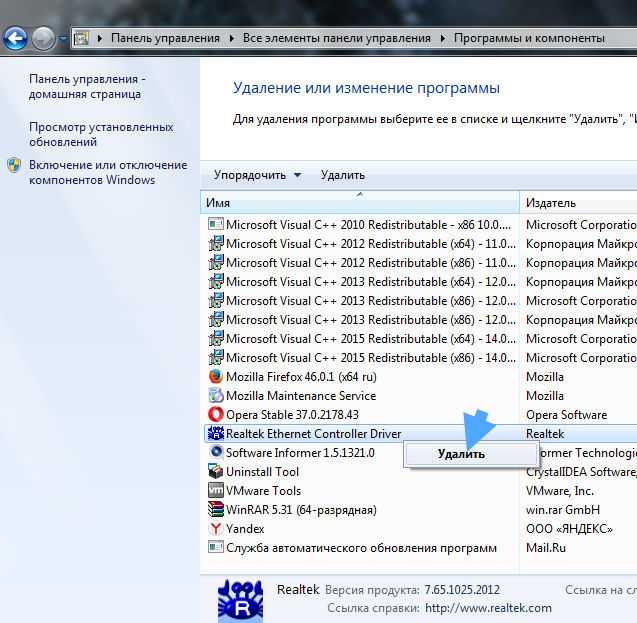Select Visual C++ 2012 Redistributable (x64) row
The height and width of the screenshot is (623, 637).
click(x=418, y=244)
